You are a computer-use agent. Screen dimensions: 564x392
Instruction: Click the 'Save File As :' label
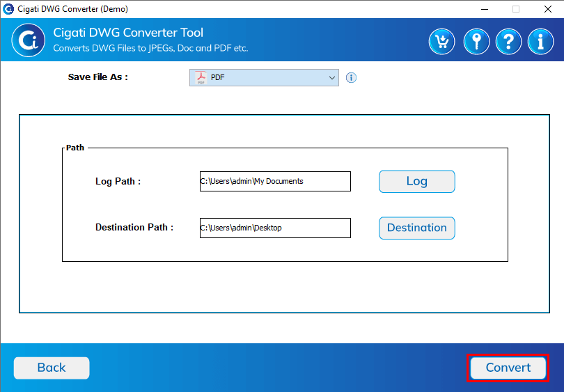tap(98, 77)
